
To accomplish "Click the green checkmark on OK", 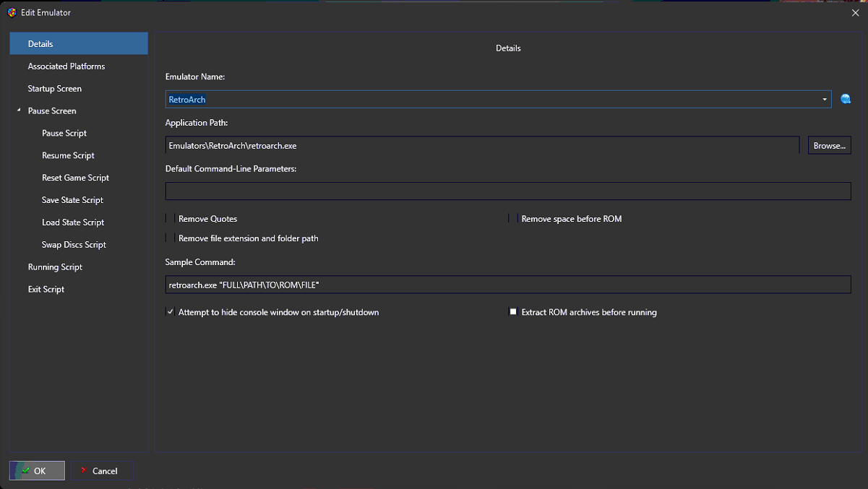I will tap(25, 470).
